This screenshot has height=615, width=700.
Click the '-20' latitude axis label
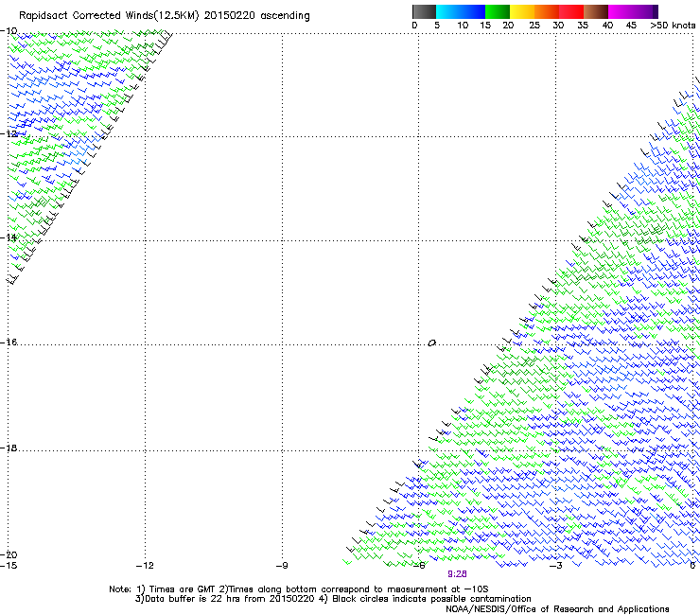click(9, 554)
